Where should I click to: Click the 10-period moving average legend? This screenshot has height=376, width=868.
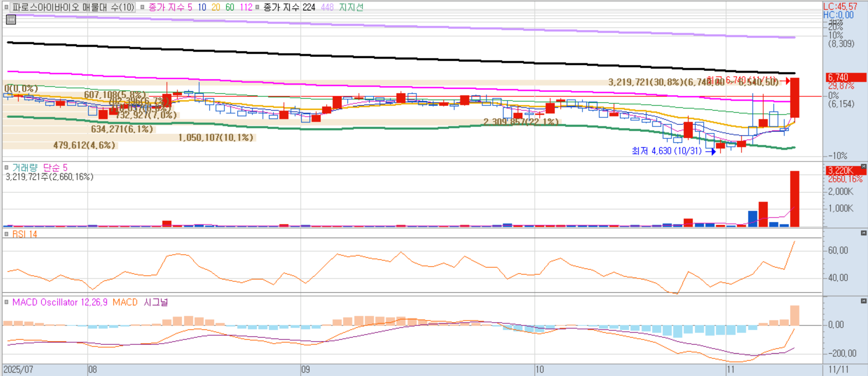[202, 7]
